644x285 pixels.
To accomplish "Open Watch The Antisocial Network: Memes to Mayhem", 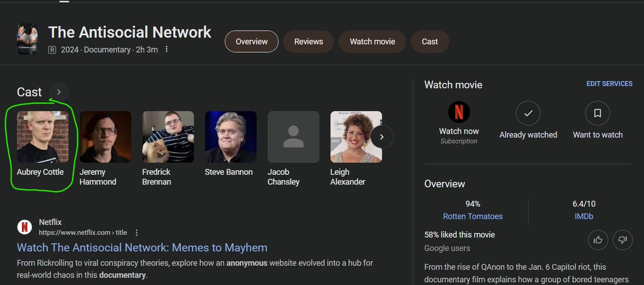I will point(142,247).
